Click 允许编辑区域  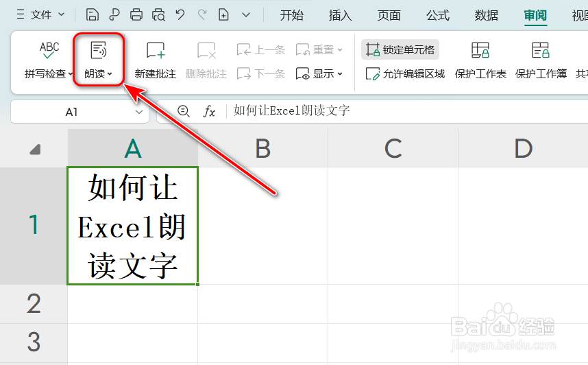(x=405, y=73)
